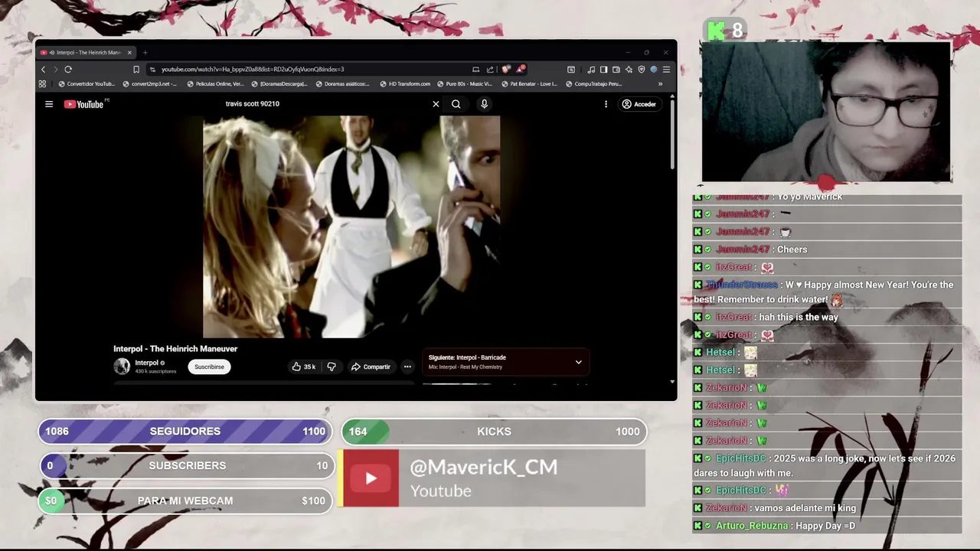Image resolution: width=980 pixels, height=551 pixels.
Task: Select the youtube.com URL in address bar
Action: (x=253, y=70)
